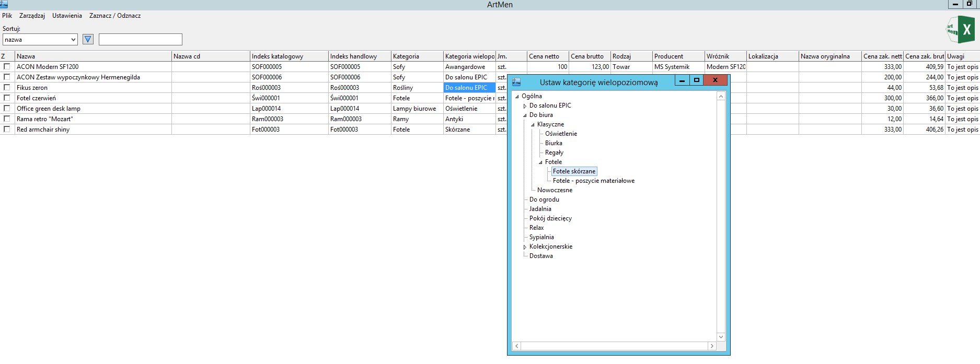The height and width of the screenshot is (364, 980).
Task: Open the Sortuj dropdown showing nazwa
Action: coord(40,39)
